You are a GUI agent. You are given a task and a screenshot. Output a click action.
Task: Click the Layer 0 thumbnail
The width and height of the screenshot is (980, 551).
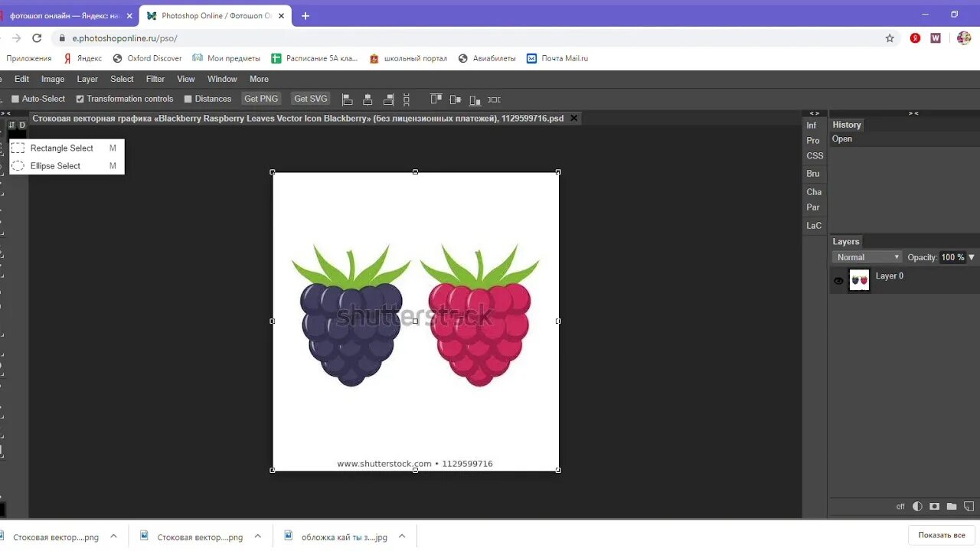click(860, 280)
